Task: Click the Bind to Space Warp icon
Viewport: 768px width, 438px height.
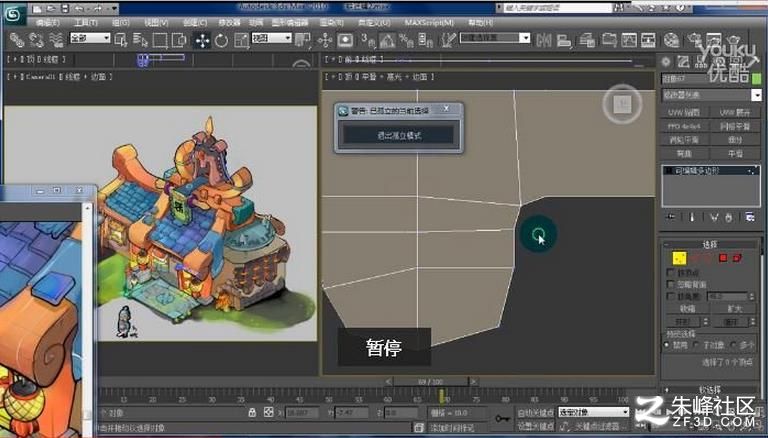Action: 56,40
